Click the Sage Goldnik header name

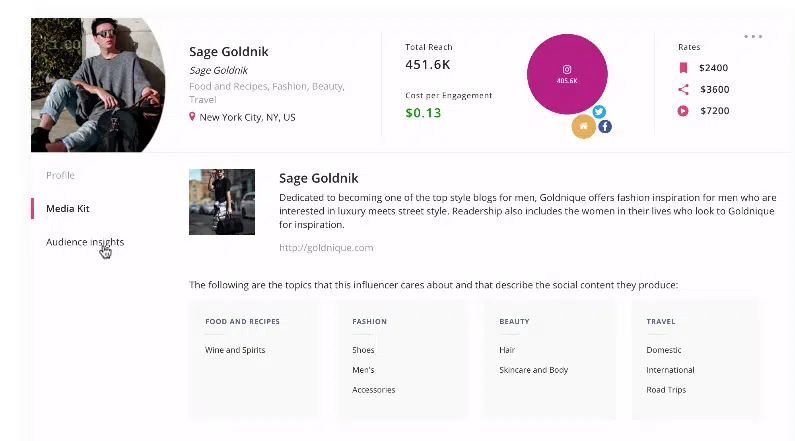pos(229,51)
